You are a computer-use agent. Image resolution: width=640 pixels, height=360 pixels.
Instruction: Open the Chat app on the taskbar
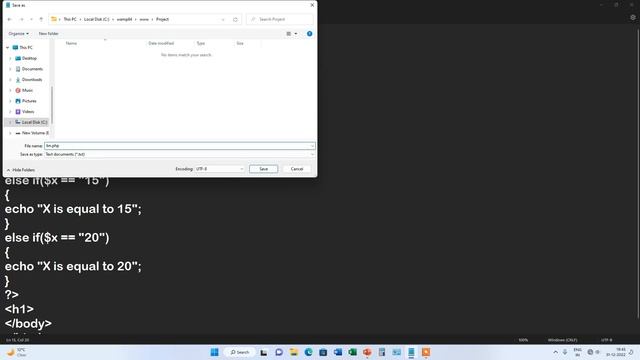279,352
